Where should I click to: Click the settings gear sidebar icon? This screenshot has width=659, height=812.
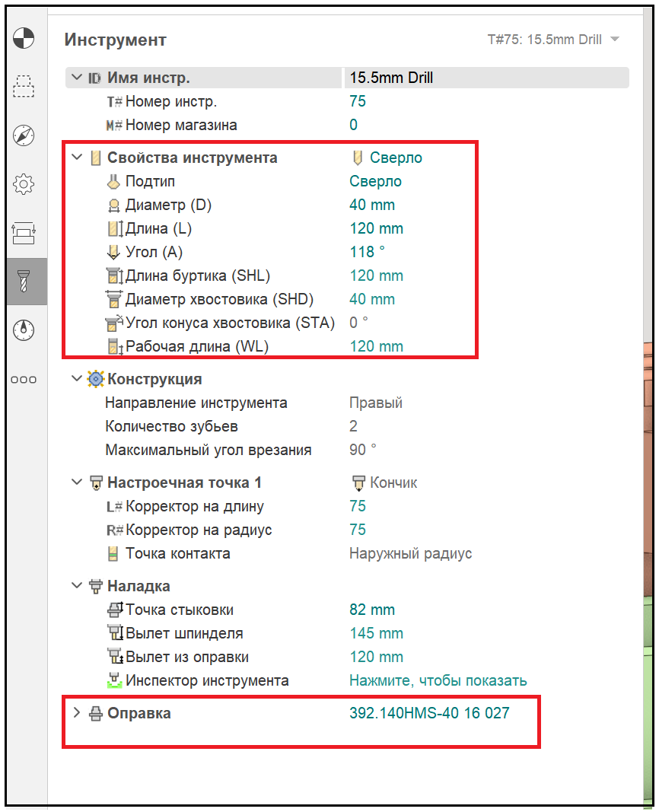[24, 183]
